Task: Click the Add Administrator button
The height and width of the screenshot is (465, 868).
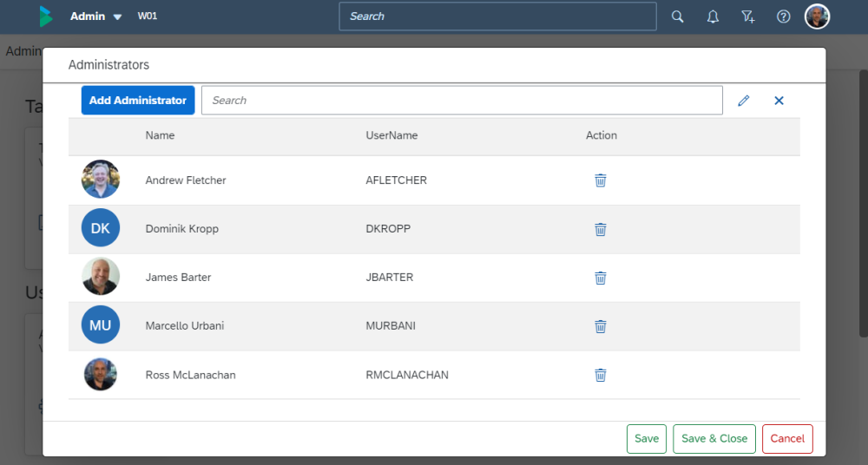Action: click(138, 101)
